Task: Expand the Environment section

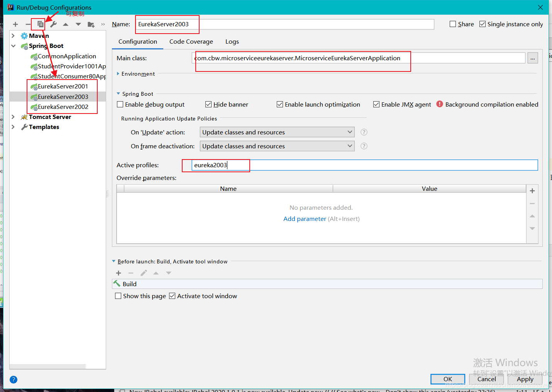Action: 118,74
